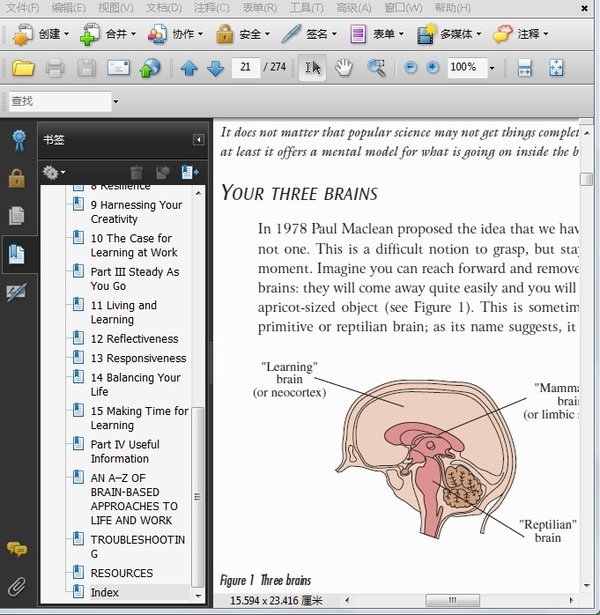
Task: Open the 合并 (Combine) dropdown
Action: click(x=108, y=35)
